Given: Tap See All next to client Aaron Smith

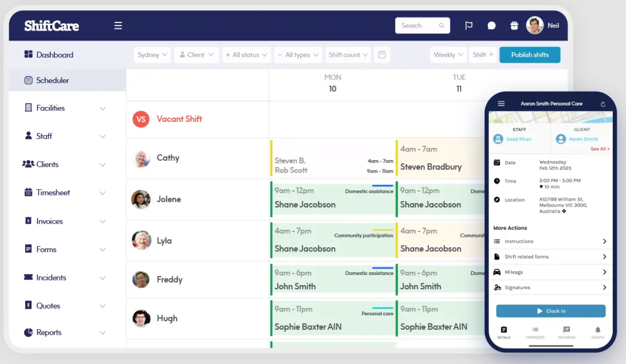Looking at the screenshot, I should pos(599,149).
